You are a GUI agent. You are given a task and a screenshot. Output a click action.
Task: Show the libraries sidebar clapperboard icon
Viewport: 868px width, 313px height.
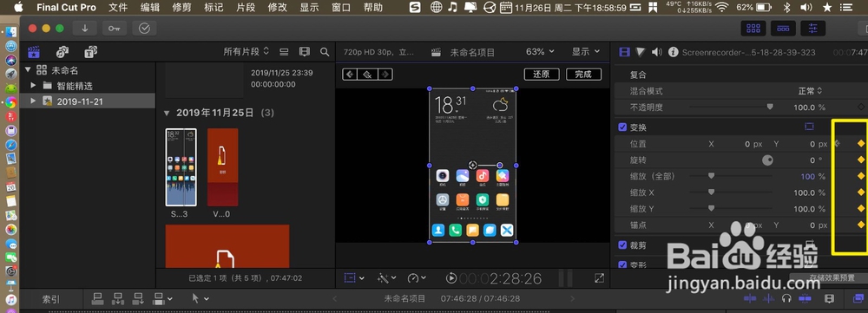click(35, 52)
